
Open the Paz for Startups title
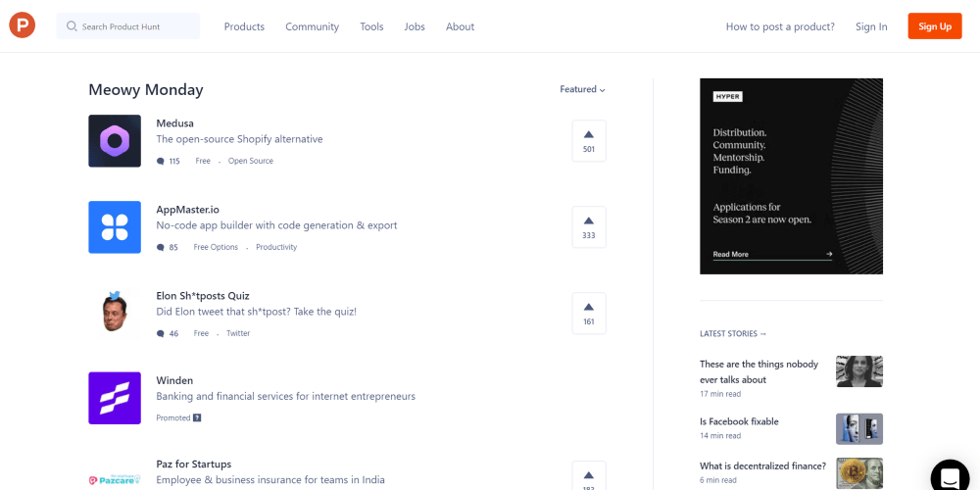(194, 465)
